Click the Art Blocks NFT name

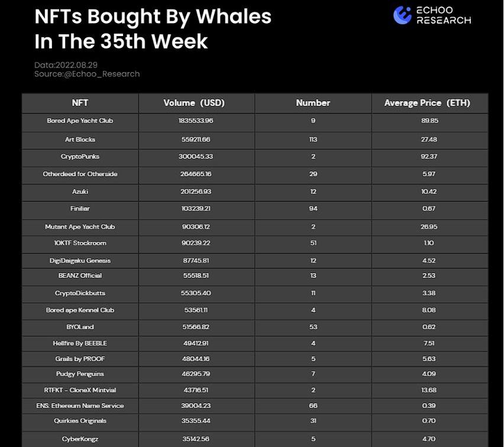click(80, 140)
